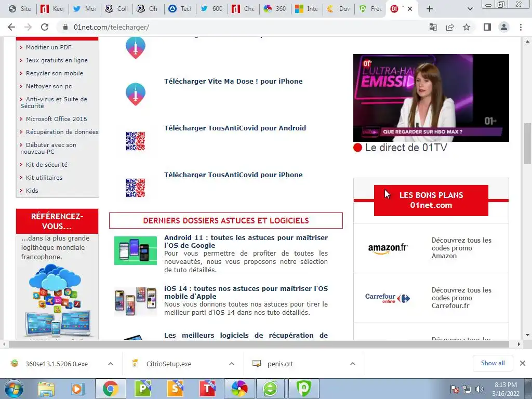532x399 pixels.
Task: Open the Windows Start button
Action: pos(14,389)
